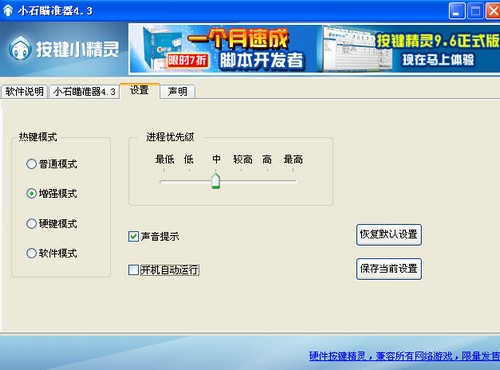
Task: Click 恢复默认设置 button
Action: click(x=389, y=235)
